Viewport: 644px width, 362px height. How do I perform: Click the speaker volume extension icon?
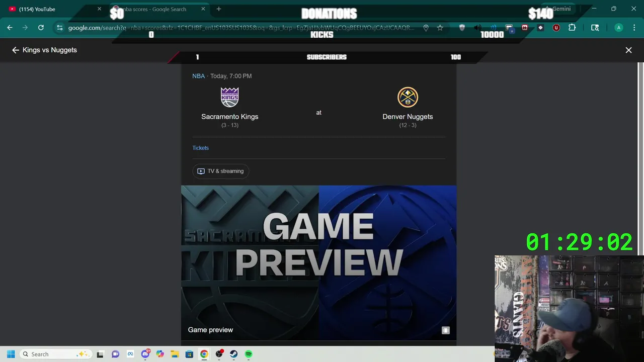coord(477,28)
